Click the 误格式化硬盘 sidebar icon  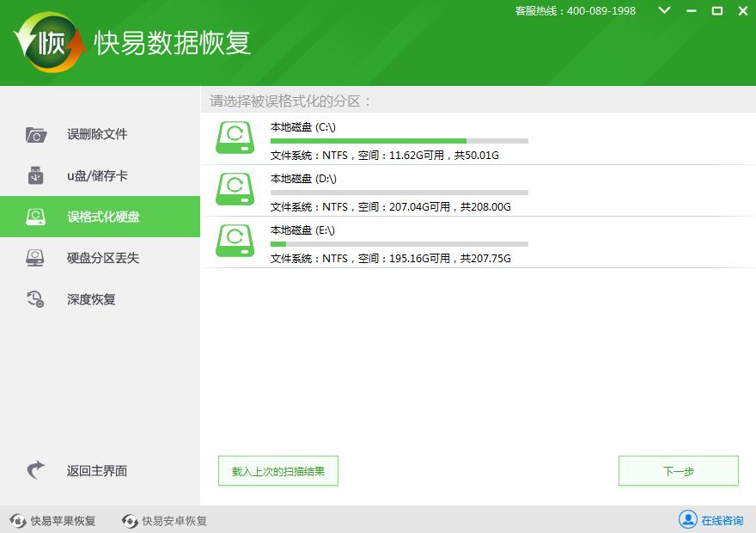[x=35, y=217]
